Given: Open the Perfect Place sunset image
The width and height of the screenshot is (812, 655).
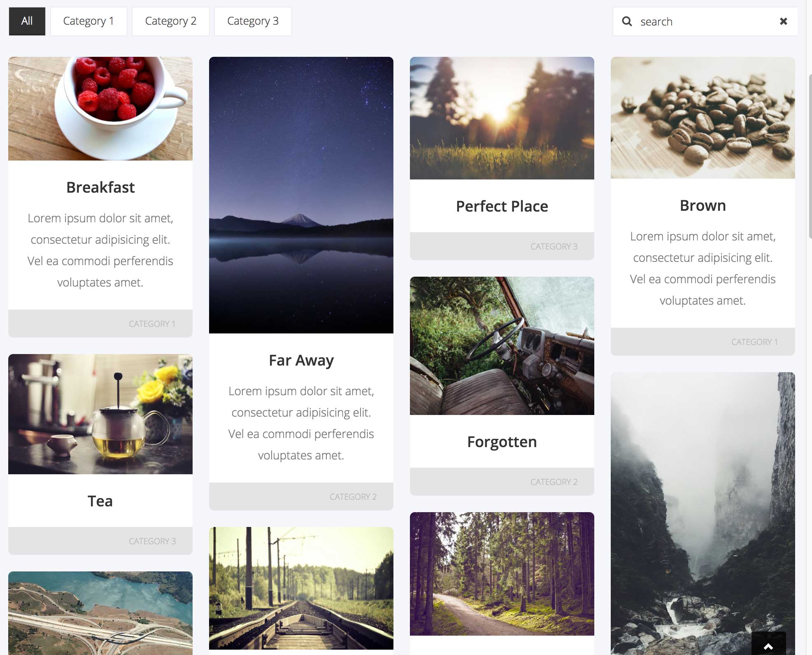Looking at the screenshot, I should [x=502, y=118].
